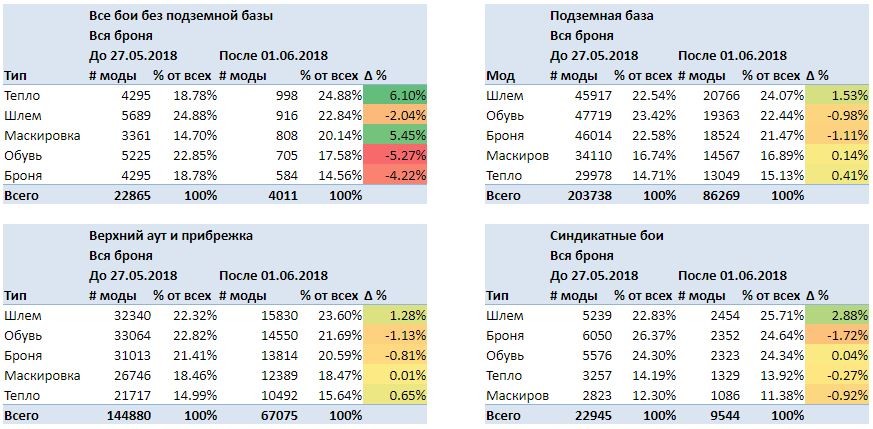Click the 9544 total in Синдикатные table
This screenshot has width=873, height=429.
click(x=725, y=415)
